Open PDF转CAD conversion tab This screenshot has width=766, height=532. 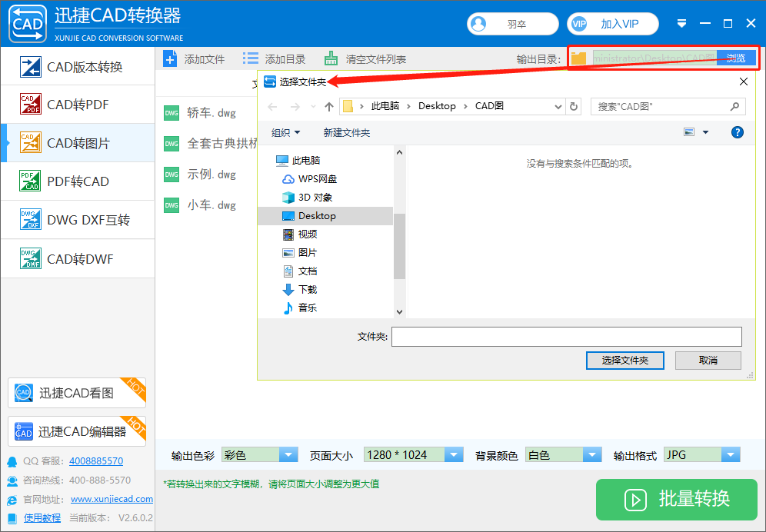(x=78, y=181)
